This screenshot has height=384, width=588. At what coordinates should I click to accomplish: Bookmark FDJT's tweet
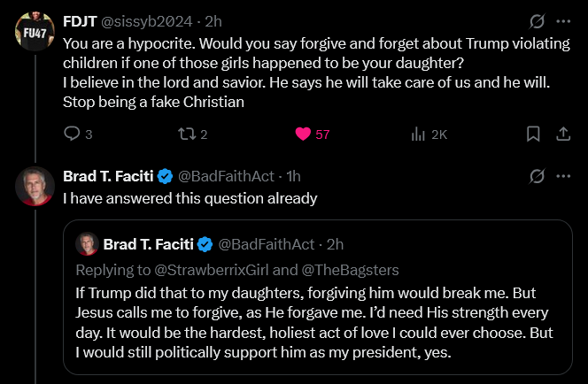[x=533, y=134]
